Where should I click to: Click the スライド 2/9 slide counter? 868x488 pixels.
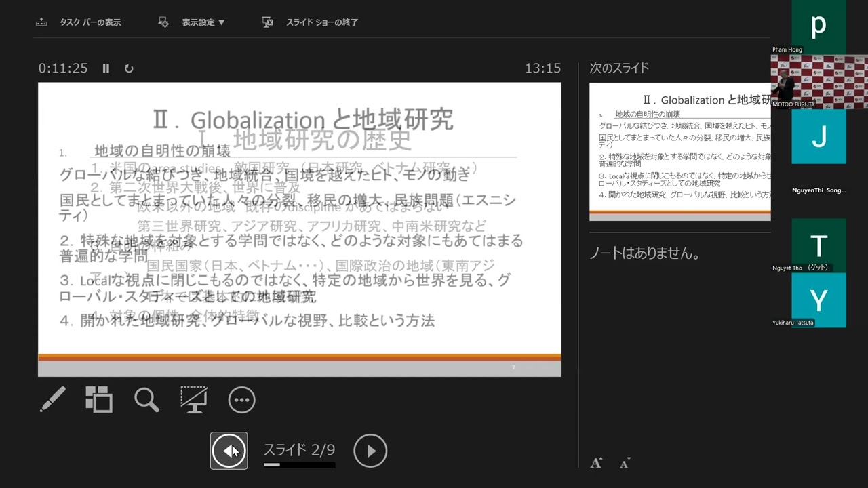(299, 450)
